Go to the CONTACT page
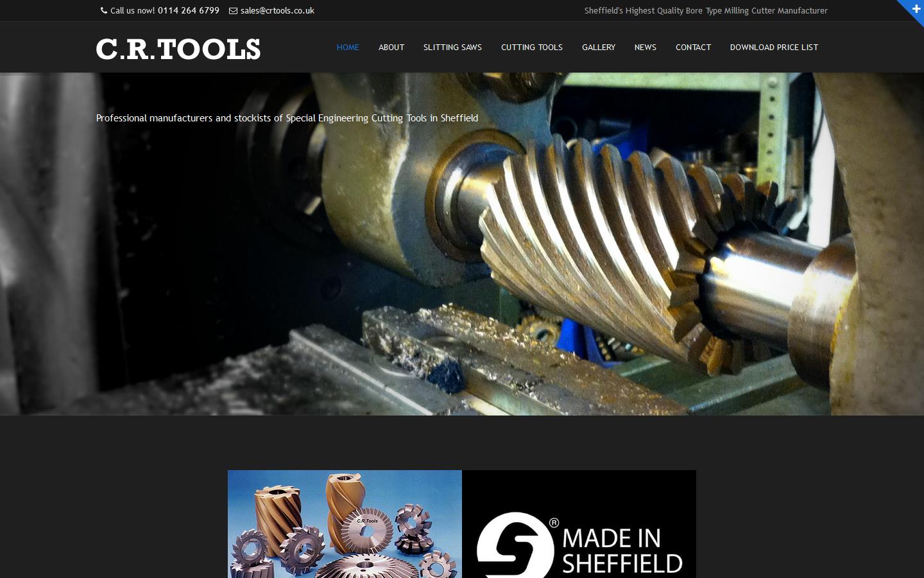This screenshot has height=578, width=924. pos(693,48)
